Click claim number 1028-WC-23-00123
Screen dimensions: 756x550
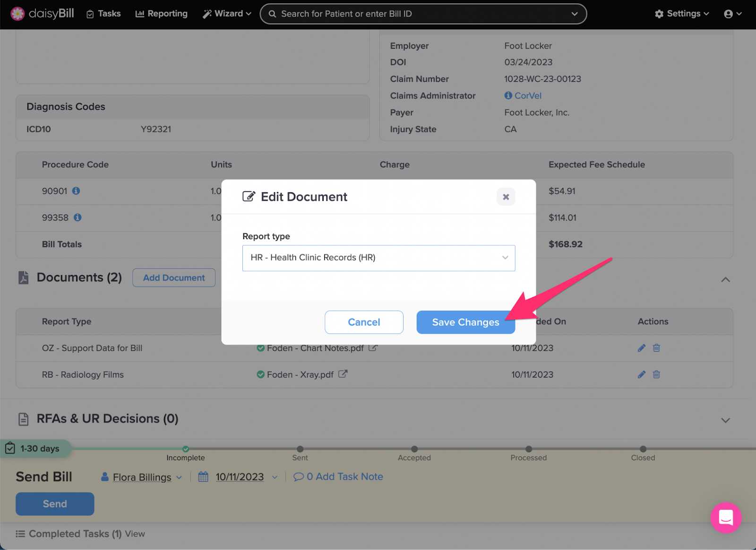tap(542, 79)
